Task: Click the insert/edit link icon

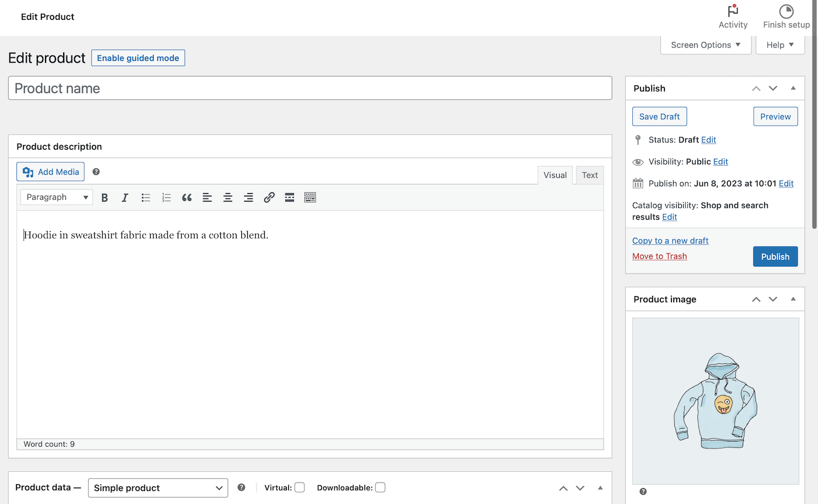Action: coord(269,197)
